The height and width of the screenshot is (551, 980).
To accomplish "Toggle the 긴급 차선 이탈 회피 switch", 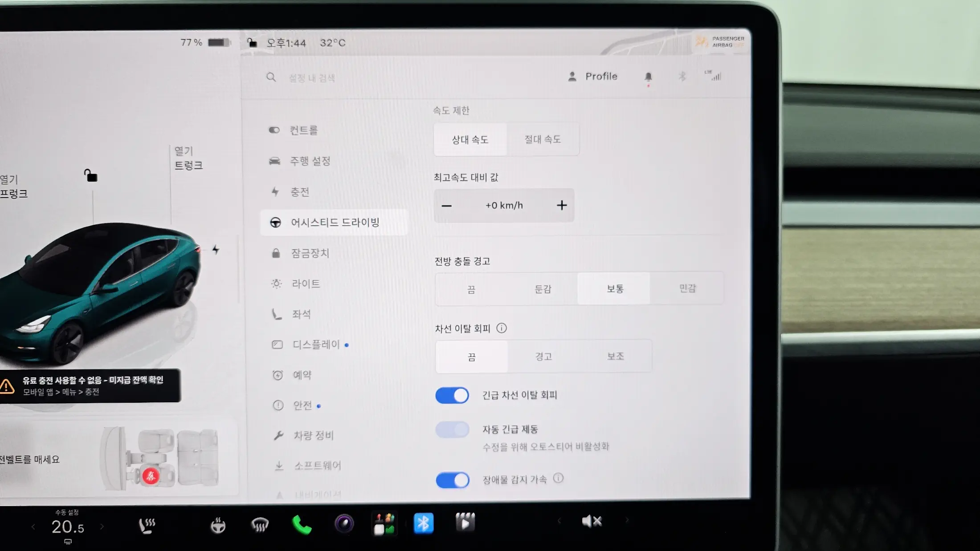I will tap(452, 395).
